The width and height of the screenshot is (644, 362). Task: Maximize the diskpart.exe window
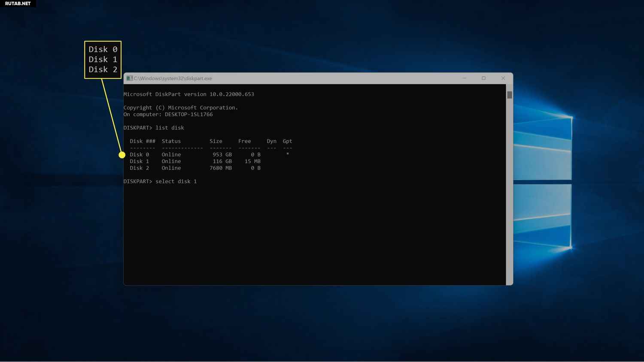(x=483, y=78)
